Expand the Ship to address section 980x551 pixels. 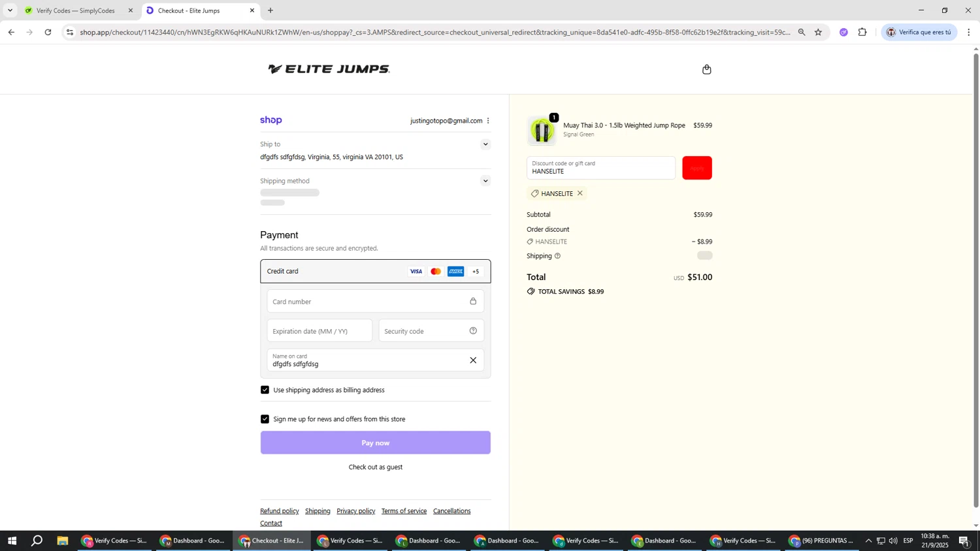485,144
